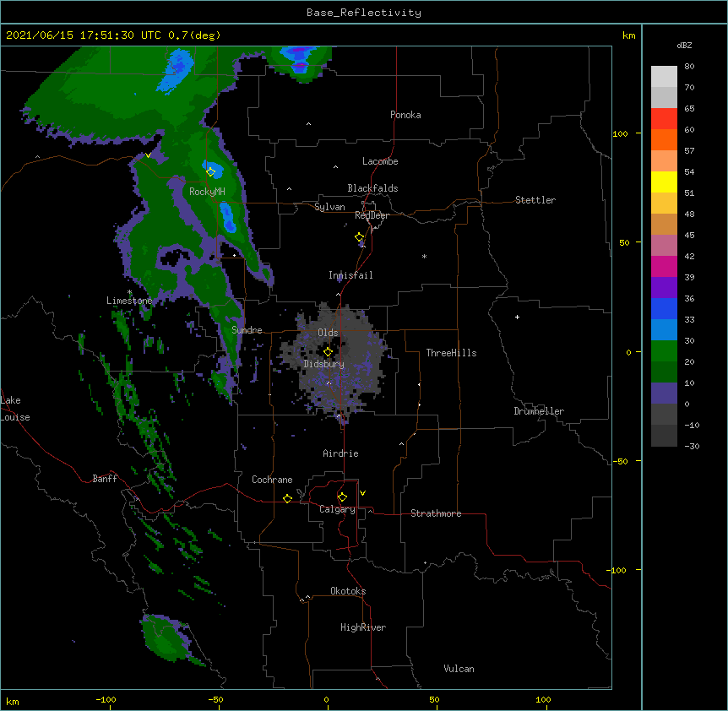728x711 pixels.
Task: Click the yellow diamond marker near RockyMH
Action: (210, 172)
